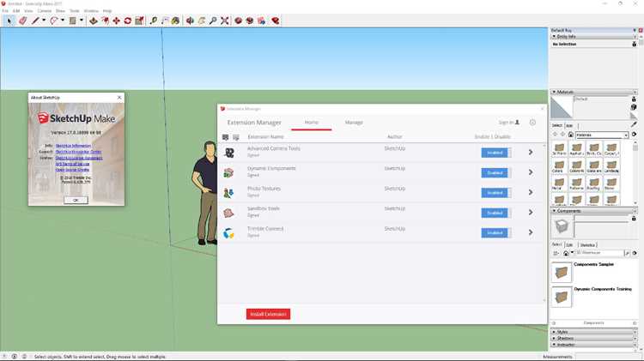Click settings gear in Extension Manager
Viewport: 644px width, 361px height.
pyautogui.click(x=532, y=123)
